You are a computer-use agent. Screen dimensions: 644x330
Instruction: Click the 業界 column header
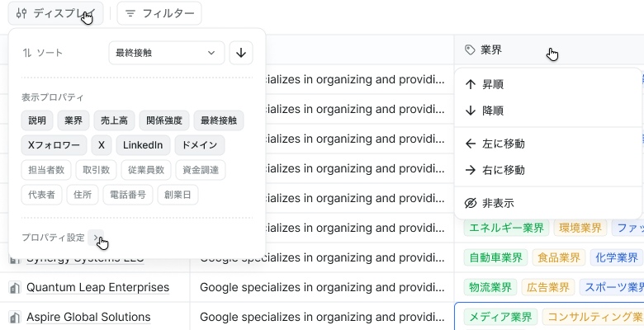pyautogui.click(x=549, y=49)
